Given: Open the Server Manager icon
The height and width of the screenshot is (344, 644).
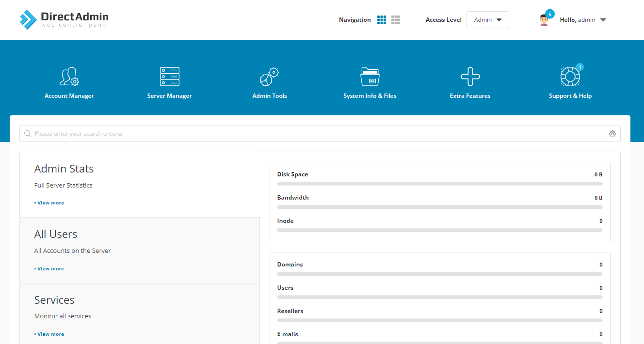Looking at the screenshot, I should tap(169, 77).
